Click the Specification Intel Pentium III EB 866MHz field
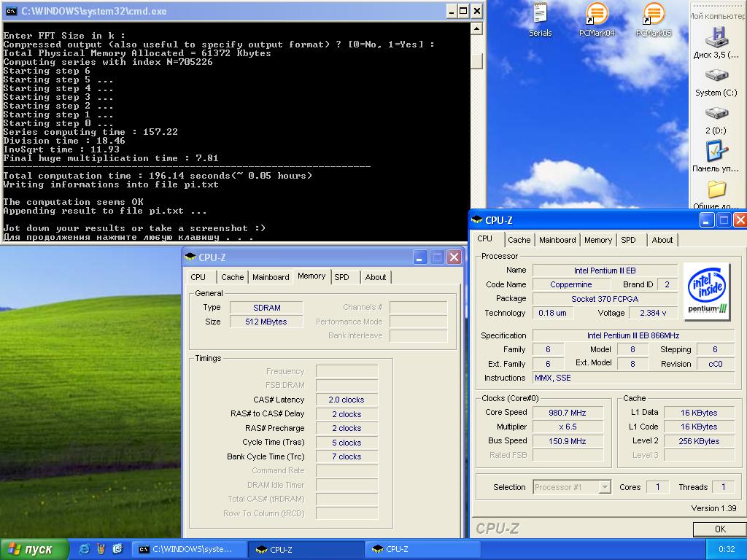This screenshot has height=560, width=747. 634,335
